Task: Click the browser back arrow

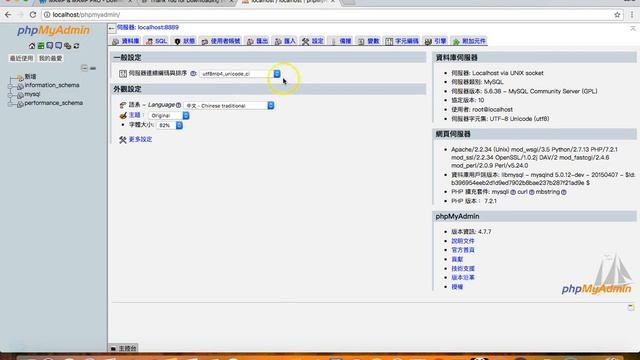Action: pos(8,15)
